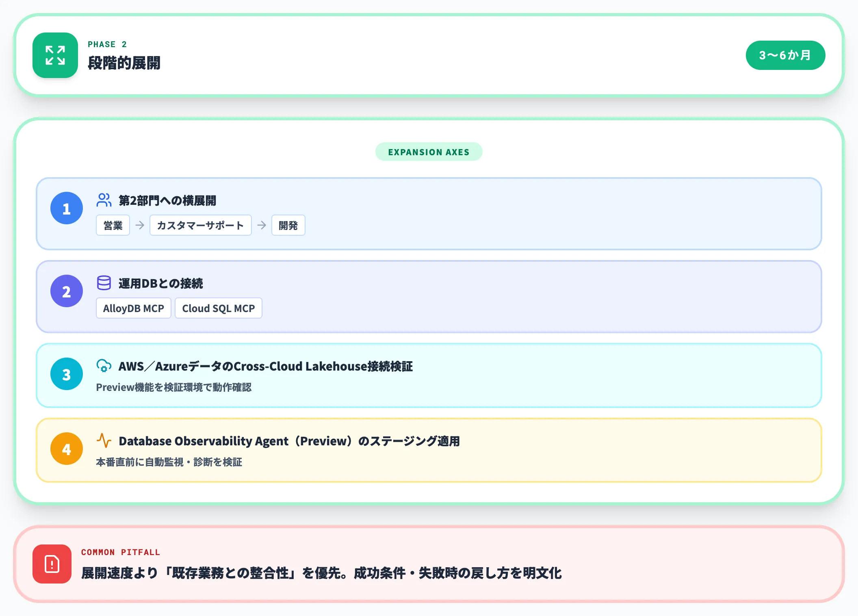Click the arrow between カスタマーサポート and 開発

[261, 225]
